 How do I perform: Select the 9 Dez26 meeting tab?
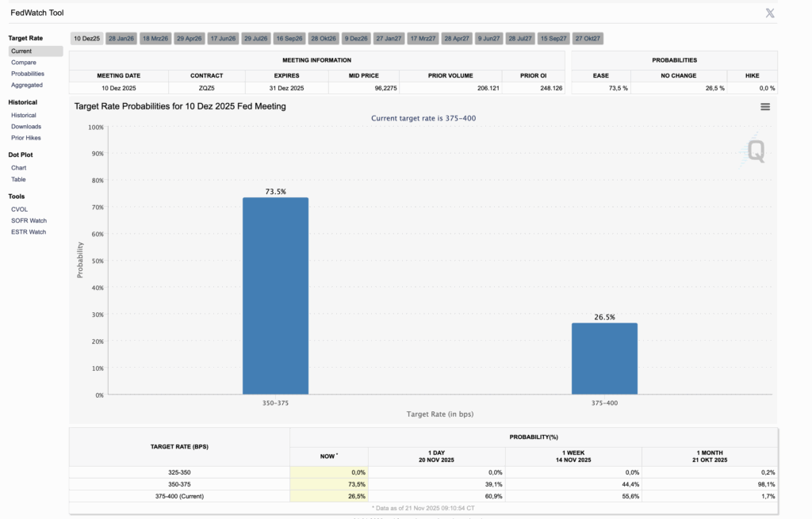click(356, 38)
